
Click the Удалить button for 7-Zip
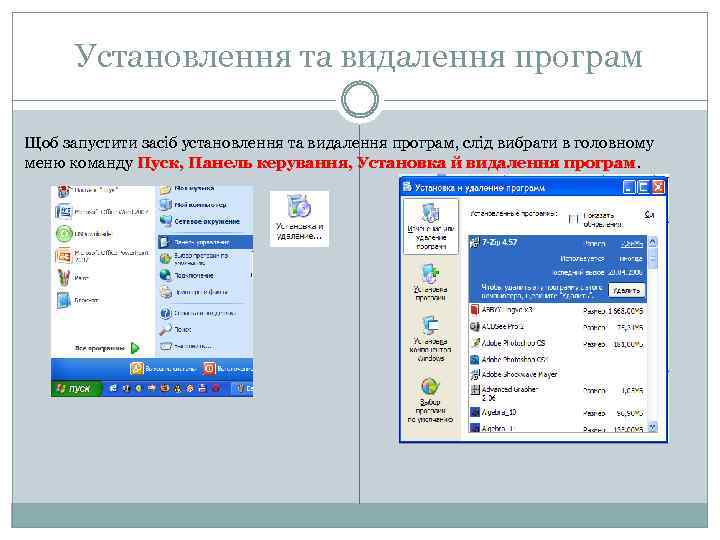(627, 291)
